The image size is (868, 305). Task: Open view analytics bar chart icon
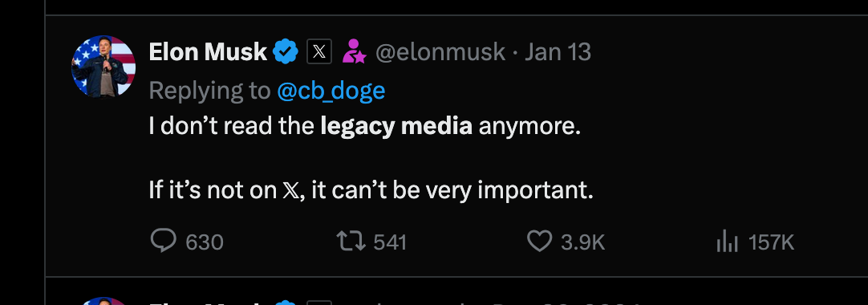point(727,242)
